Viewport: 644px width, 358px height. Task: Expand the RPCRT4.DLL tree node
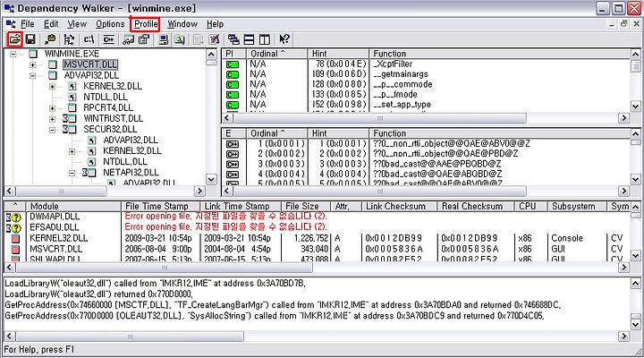pyautogui.click(x=52, y=108)
